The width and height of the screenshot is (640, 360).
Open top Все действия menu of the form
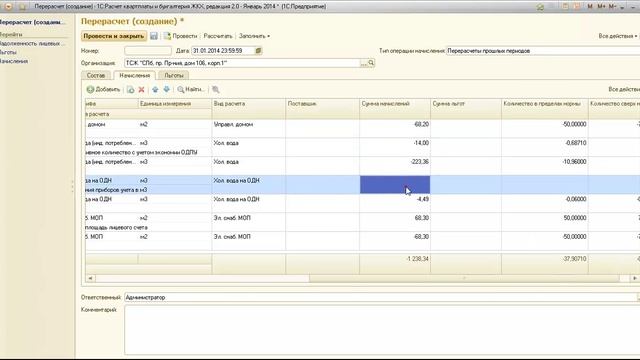pyautogui.click(x=618, y=36)
